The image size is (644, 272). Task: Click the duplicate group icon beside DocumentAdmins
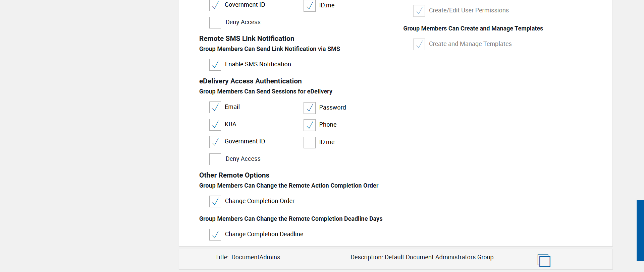(544, 260)
